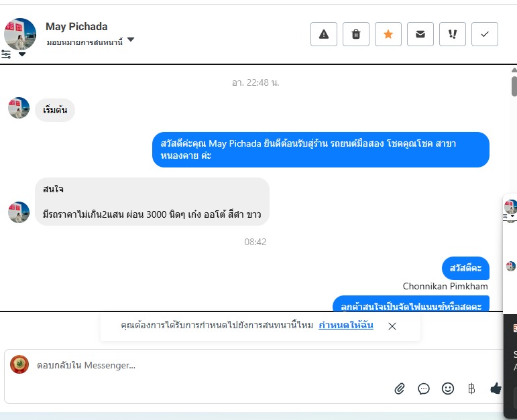Expand dropdown arrow under profile picture
This screenshot has height=420, width=517.
(x=22, y=54)
